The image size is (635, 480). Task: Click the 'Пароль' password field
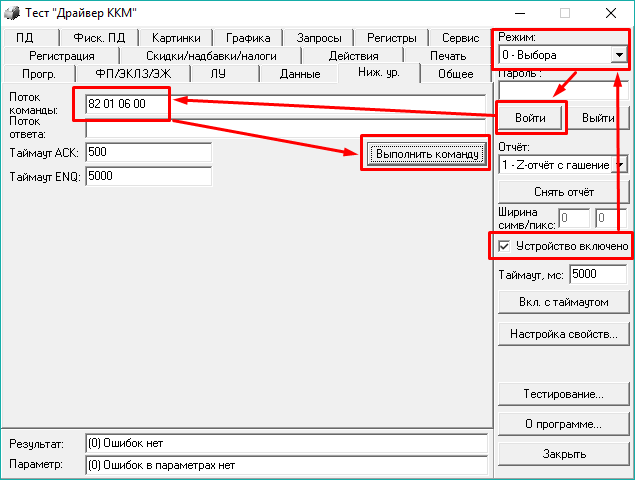point(563,90)
